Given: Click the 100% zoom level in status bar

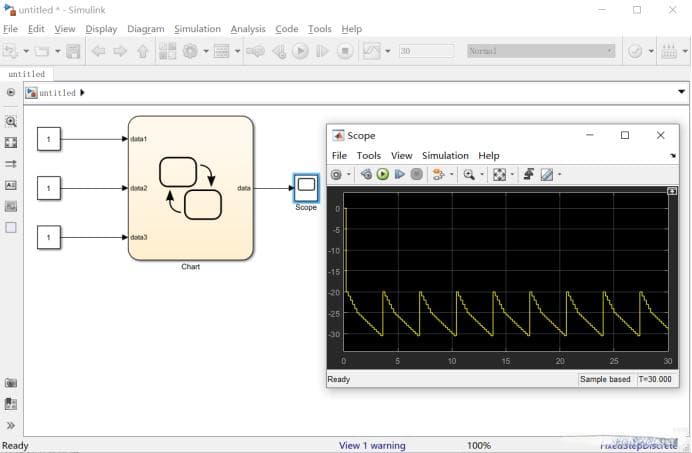Looking at the screenshot, I should tap(479, 445).
